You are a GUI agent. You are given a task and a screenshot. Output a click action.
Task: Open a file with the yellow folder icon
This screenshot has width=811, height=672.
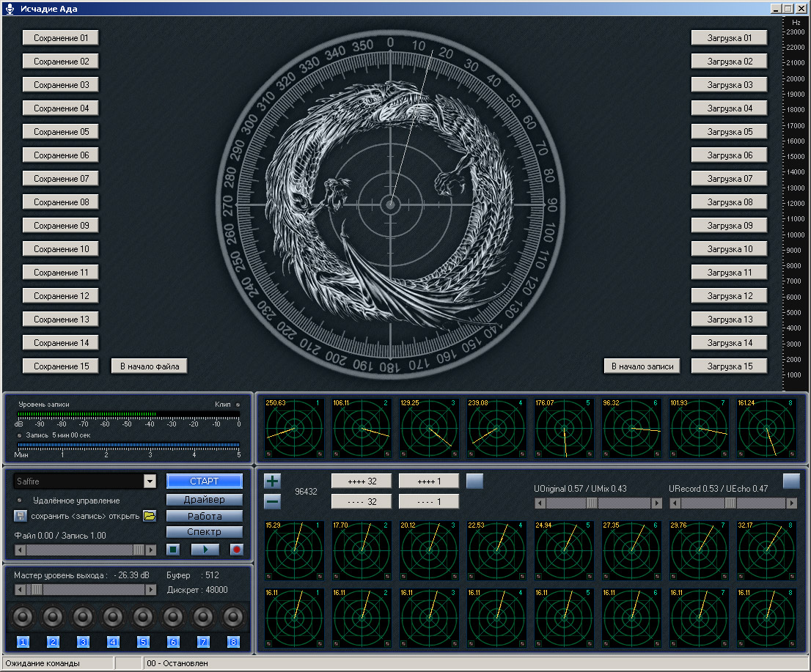[x=150, y=516]
